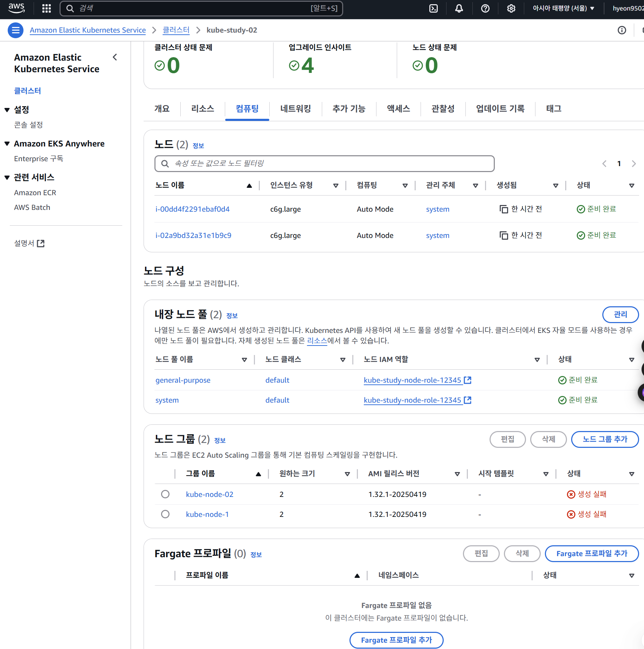Sort Fargate profiles by profile name arrow
Viewport: 644px width, 649px height.
(357, 576)
